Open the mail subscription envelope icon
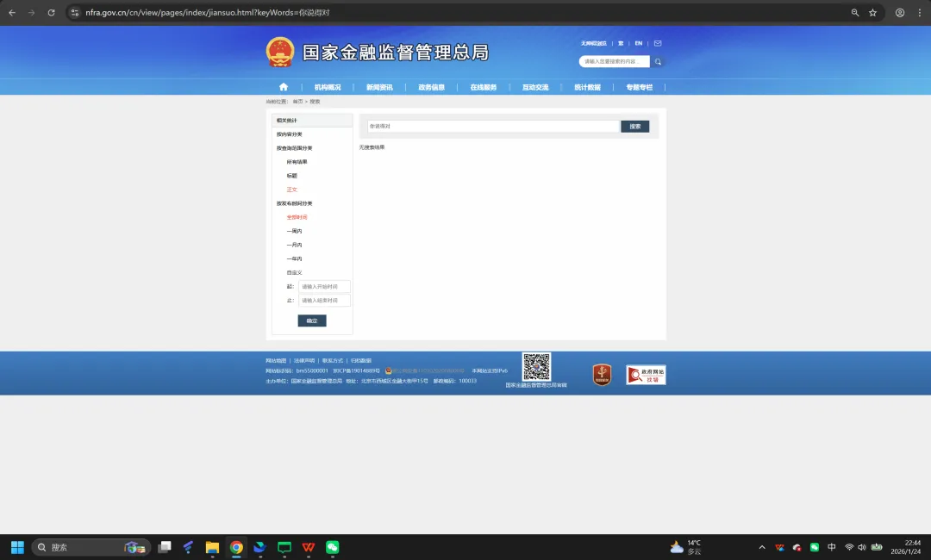Viewport: 931px width, 560px height. (658, 42)
